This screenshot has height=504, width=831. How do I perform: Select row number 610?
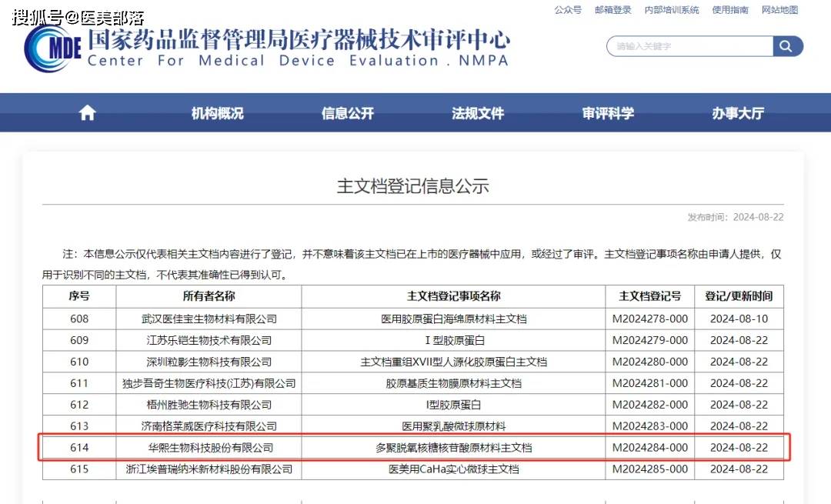pos(79,362)
